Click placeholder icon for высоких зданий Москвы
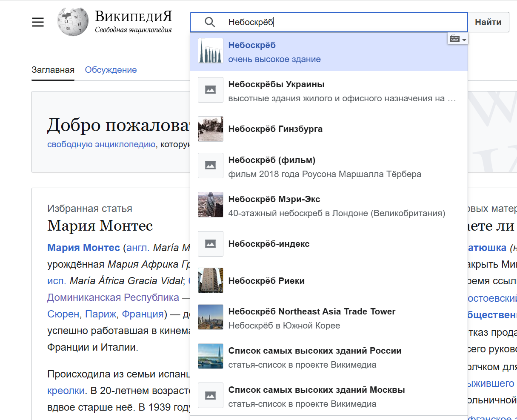The width and height of the screenshot is (517, 420). (x=211, y=395)
